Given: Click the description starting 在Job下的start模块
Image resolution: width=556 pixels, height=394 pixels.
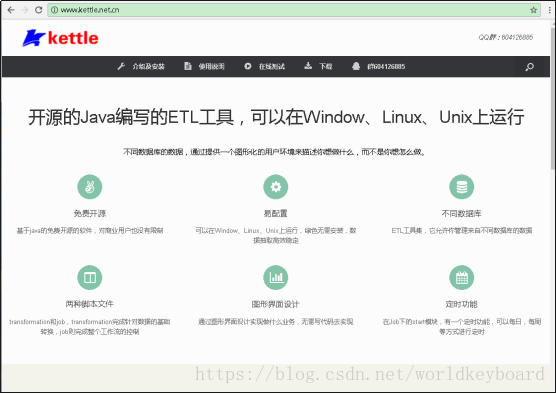Looking at the screenshot, I should pos(461,327).
